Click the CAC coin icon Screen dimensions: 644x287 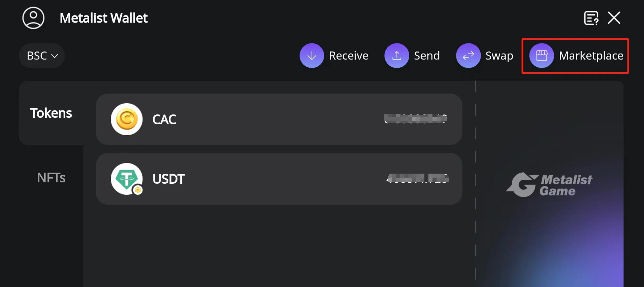pyautogui.click(x=127, y=119)
